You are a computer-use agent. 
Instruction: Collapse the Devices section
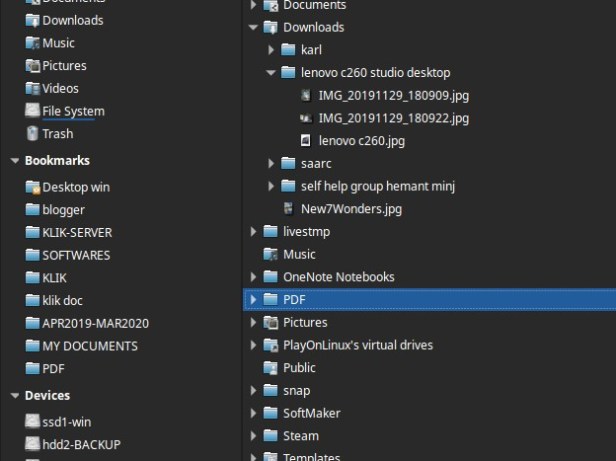click(x=14, y=396)
